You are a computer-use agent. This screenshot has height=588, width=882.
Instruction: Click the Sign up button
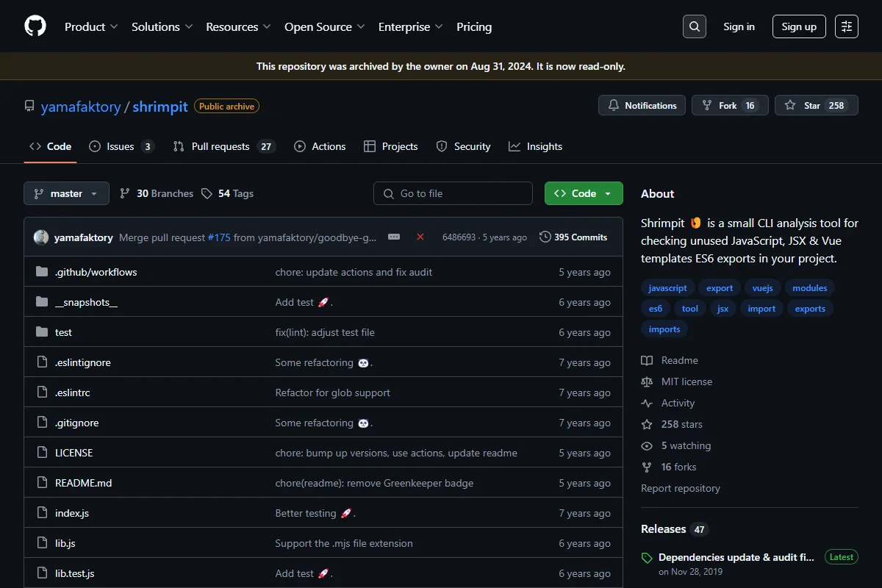[799, 26]
